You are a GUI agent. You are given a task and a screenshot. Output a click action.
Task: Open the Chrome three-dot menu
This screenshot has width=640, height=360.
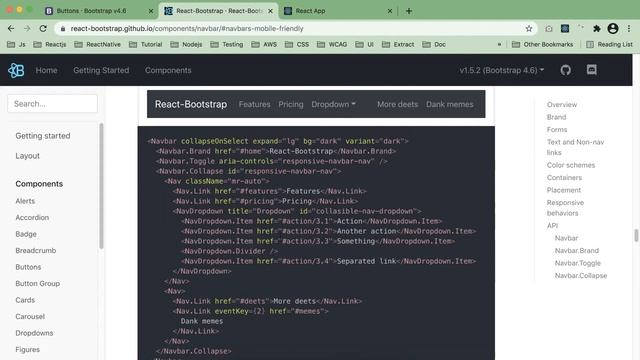point(629,29)
